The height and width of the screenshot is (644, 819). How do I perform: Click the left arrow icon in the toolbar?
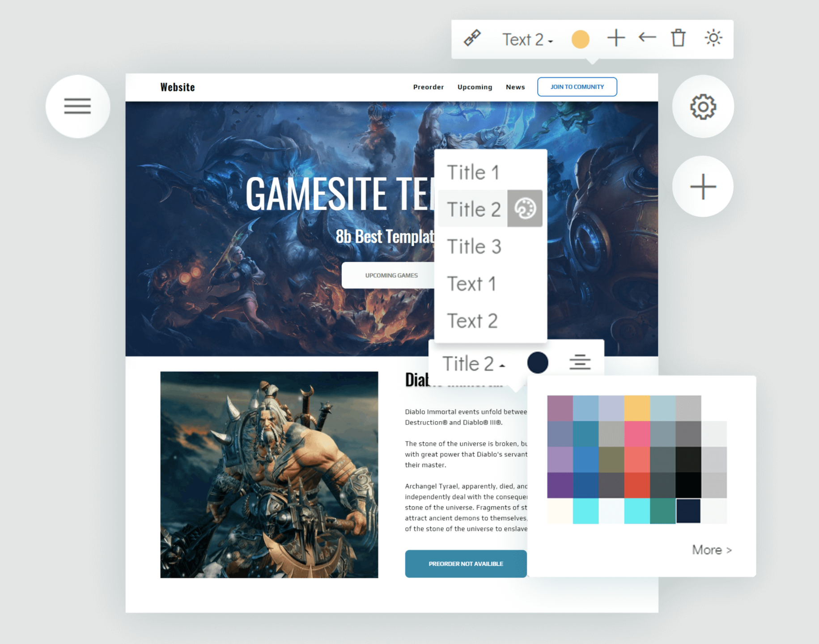647,37
